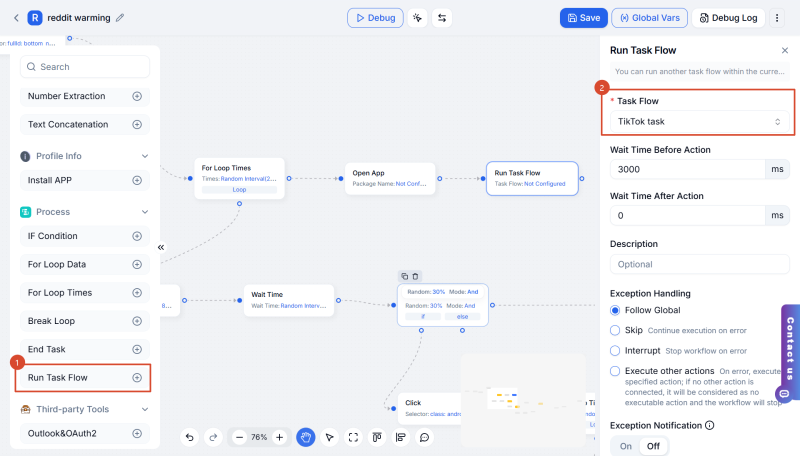Open the Task Flow dropdown

pos(699,122)
